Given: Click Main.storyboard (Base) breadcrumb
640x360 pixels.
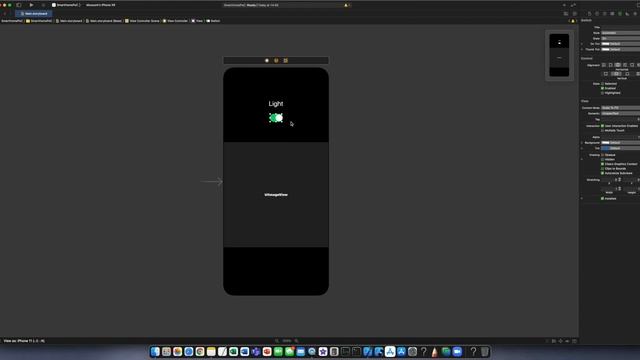Looking at the screenshot, I should 103,21.
